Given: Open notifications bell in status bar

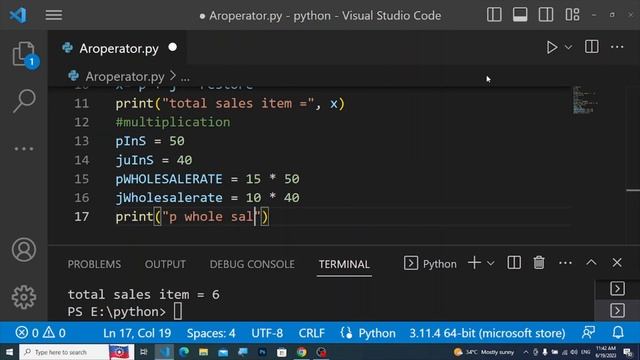Looking at the screenshot, I should [618, 333].
